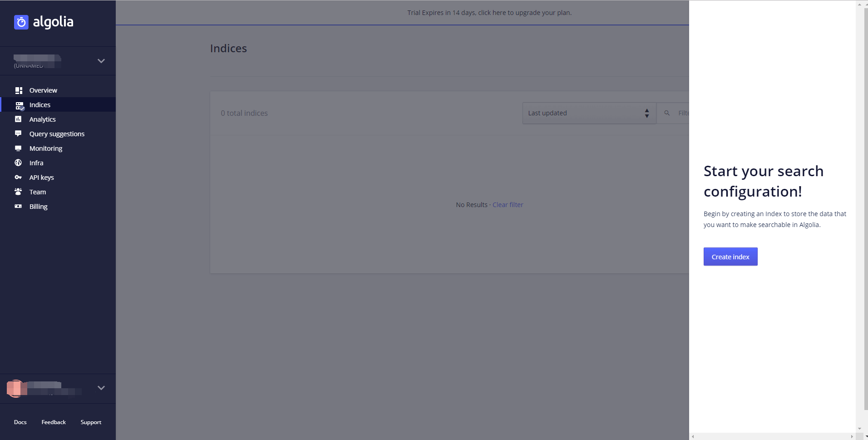
Task: Click the Algolia logo icon
Action: (21, 22)
